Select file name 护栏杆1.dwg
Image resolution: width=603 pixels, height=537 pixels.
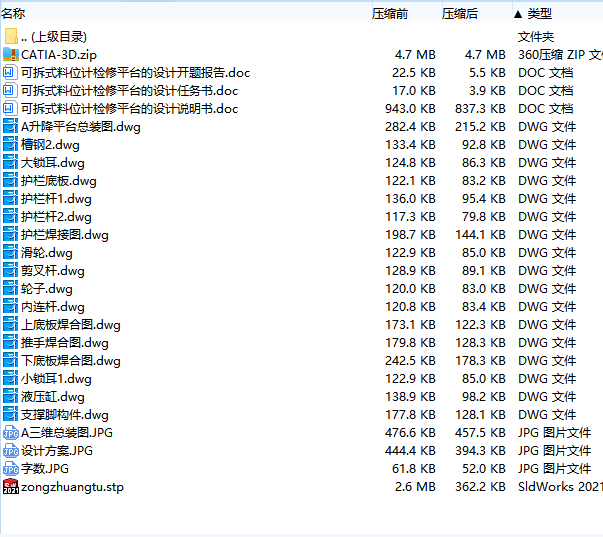pyautogui.click(x=57, y=199)
